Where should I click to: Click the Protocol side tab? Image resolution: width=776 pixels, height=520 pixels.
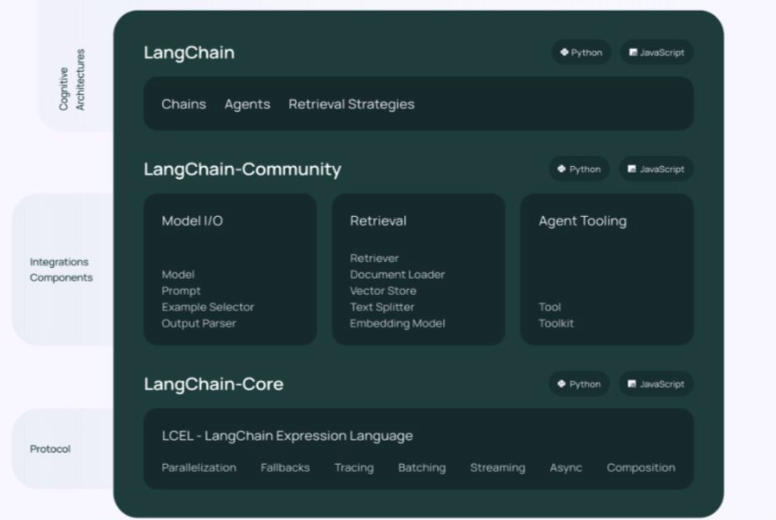coord(50,449)
